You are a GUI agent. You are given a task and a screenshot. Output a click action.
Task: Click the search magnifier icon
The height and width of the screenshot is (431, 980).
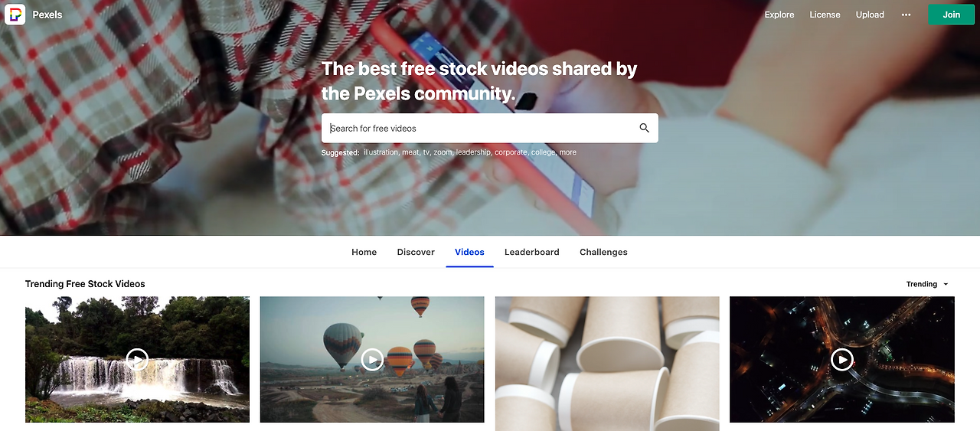[644, 129]
